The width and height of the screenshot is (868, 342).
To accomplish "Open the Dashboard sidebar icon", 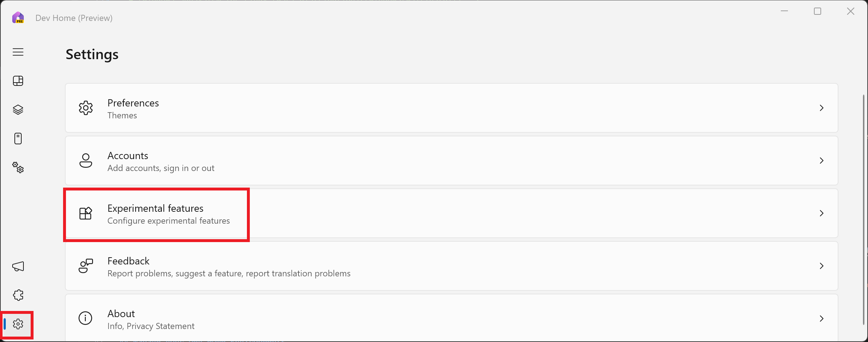I will click(18, 81).
